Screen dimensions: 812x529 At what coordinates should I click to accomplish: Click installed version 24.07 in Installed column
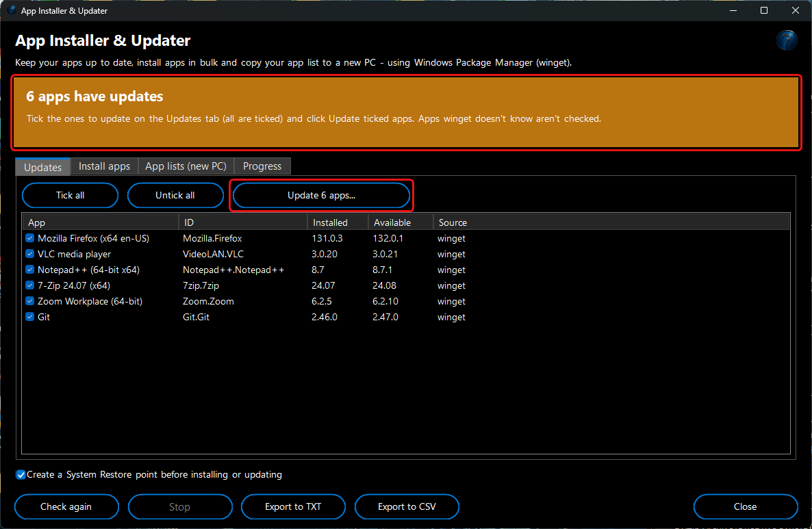pos(323,285)
